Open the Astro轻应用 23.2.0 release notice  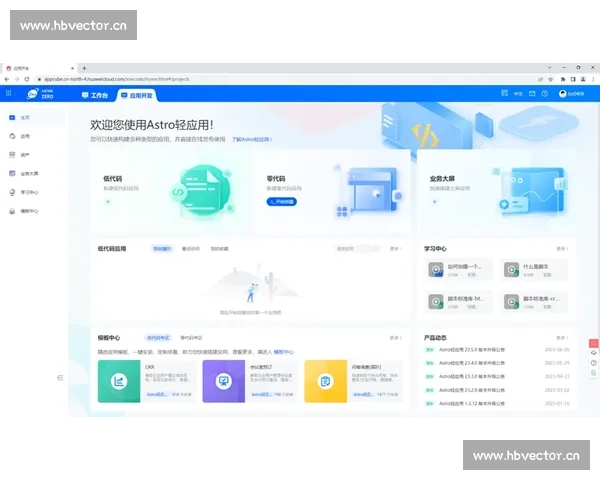[471, 390]
